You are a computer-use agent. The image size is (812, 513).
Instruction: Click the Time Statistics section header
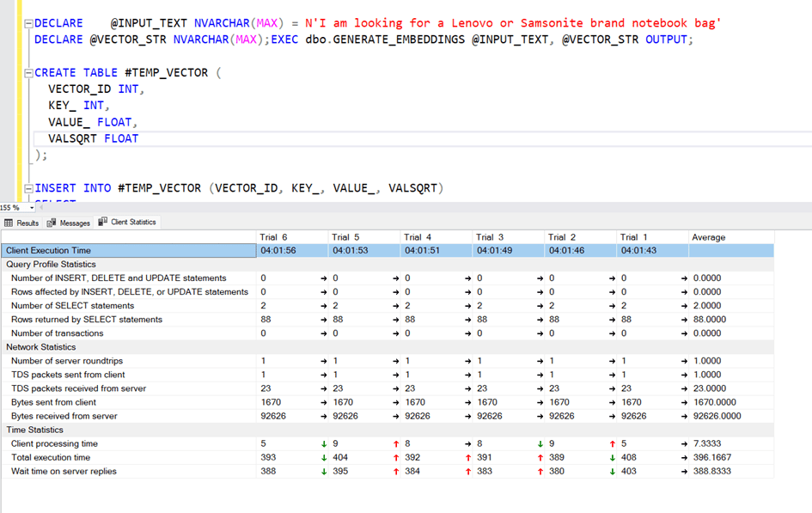point(34,430)
